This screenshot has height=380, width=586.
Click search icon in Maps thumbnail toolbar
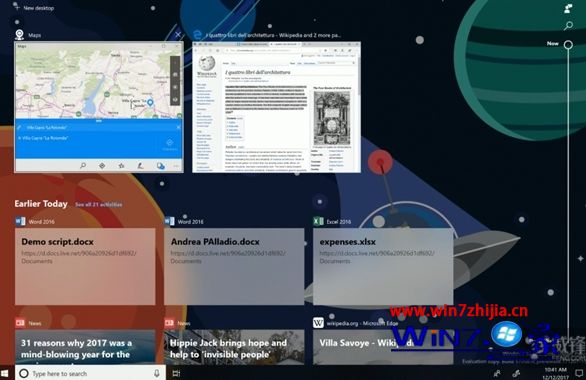tap(83, 165)
